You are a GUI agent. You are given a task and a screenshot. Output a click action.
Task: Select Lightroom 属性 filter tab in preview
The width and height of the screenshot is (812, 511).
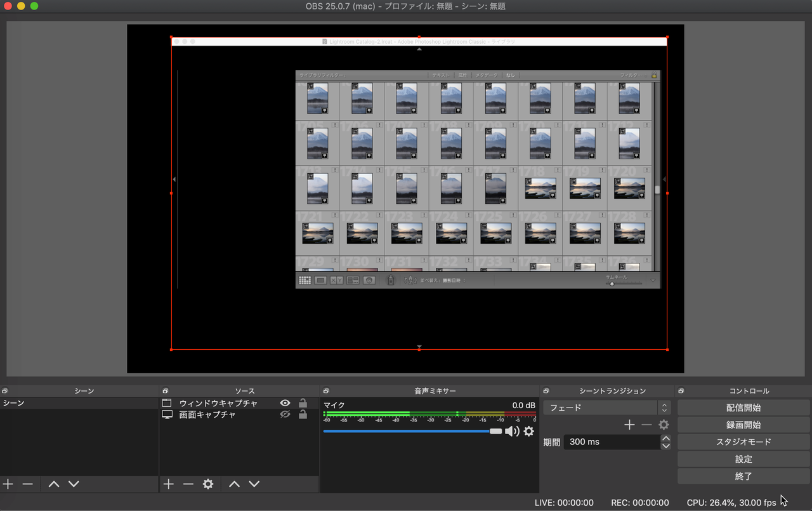pos(463,75)
